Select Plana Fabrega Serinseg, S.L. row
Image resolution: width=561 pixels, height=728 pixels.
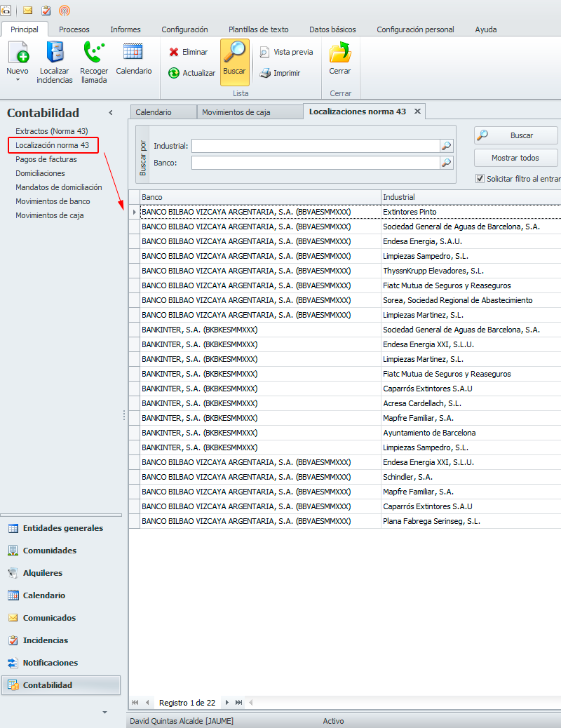click(x=344, y=521)
